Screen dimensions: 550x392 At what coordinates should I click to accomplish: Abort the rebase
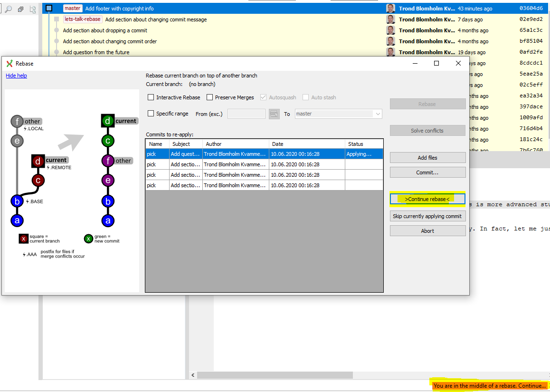pos(427,230)
